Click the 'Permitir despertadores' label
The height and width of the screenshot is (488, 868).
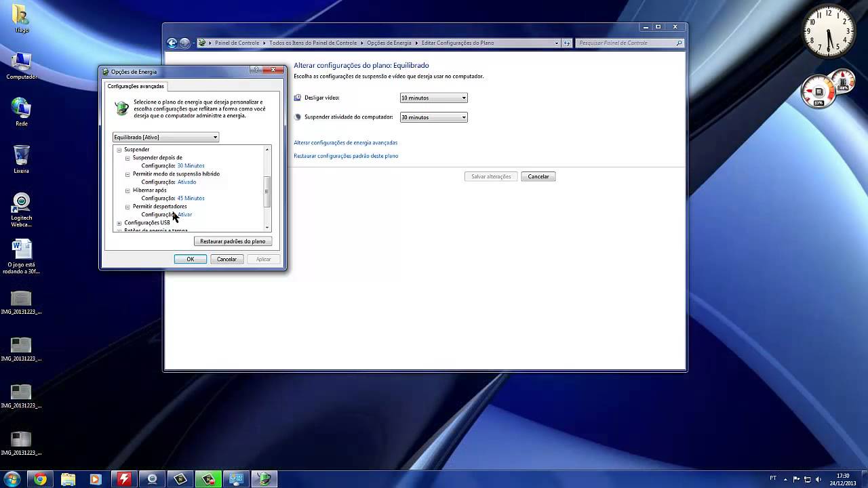(160, 207)
